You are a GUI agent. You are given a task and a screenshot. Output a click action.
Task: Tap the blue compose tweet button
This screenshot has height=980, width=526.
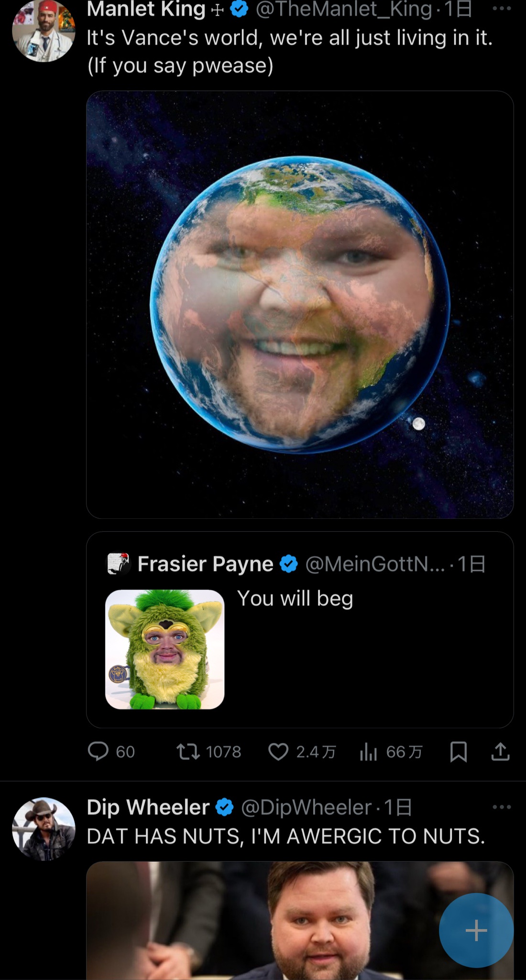(x=476, y=930)
